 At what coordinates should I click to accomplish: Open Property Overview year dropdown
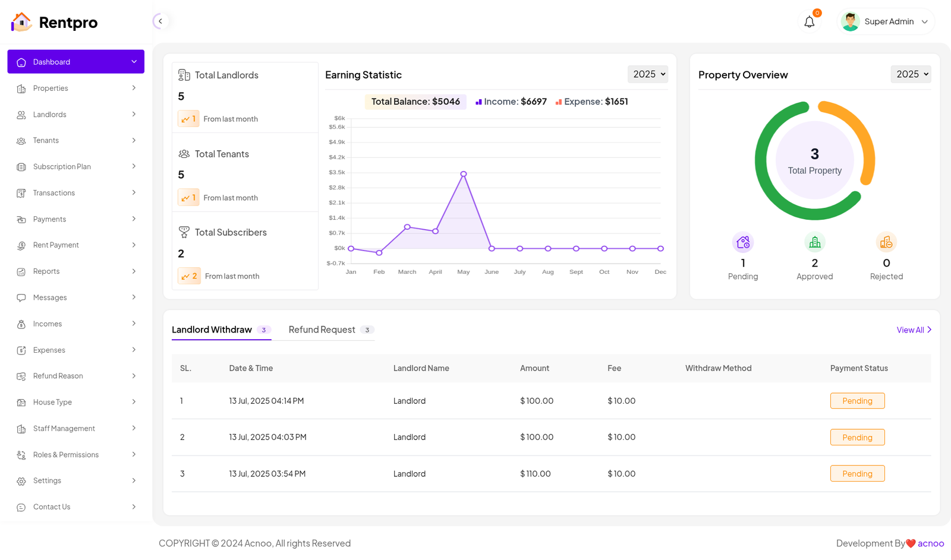pyautogui.click(x=911, y=74)
